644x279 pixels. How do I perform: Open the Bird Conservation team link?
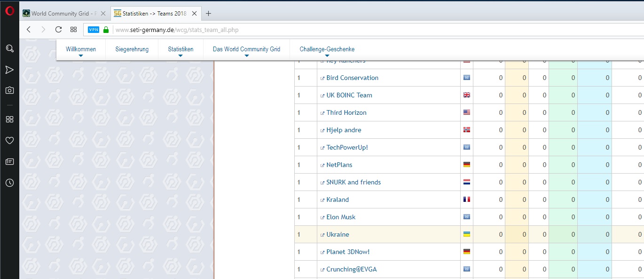[x=352, y=78]
